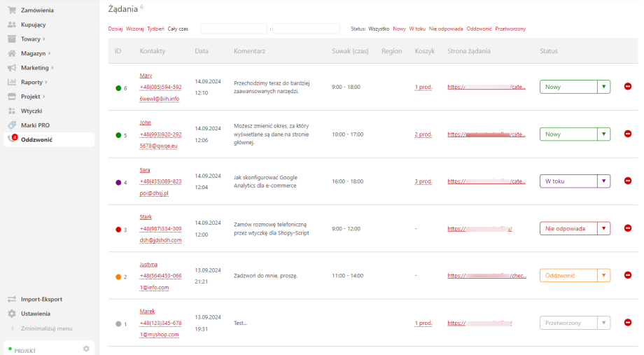
Task: Filter requests by Dzisiaj
Action: click(115, 29)
